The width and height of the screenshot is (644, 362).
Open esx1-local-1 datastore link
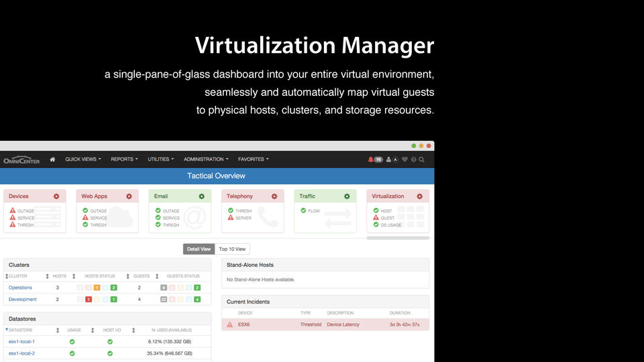pos(21,341)
